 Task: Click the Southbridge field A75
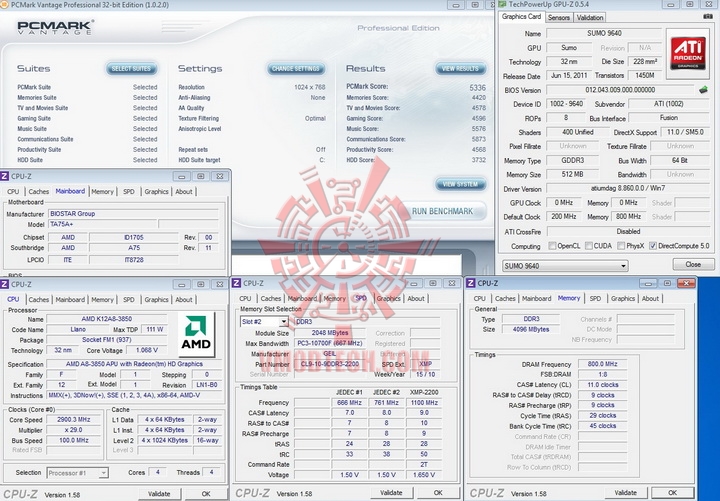tap(134, 248)
